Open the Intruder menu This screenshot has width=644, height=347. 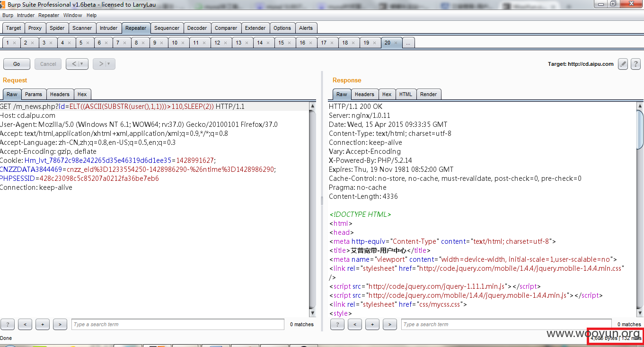click(26, 15)
